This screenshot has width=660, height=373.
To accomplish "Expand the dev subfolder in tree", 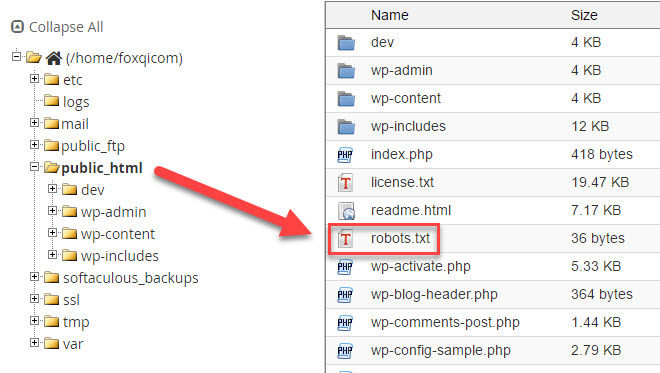I will pos(53,189).
